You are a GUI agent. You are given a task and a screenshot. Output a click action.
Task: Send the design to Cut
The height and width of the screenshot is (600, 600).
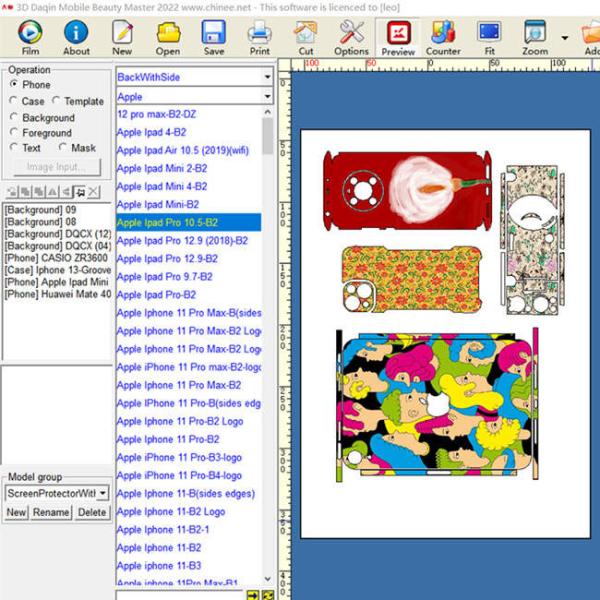coord(305,37)
